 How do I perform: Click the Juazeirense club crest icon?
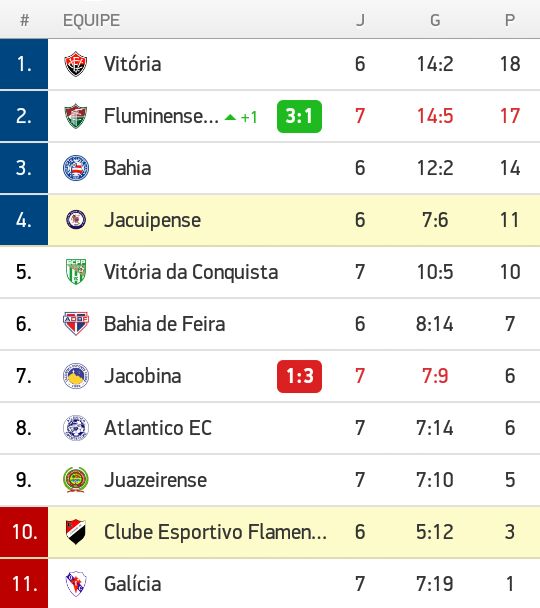tap(76, 480)
